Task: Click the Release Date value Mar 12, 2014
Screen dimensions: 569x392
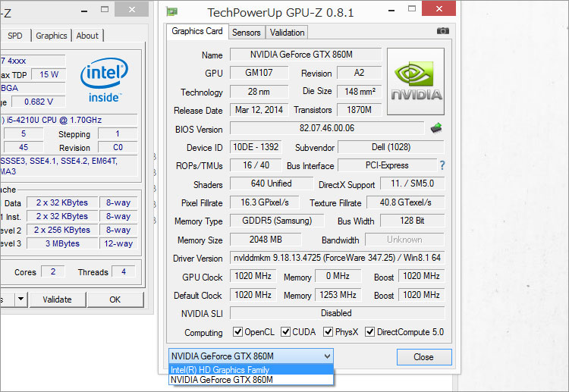Action: coord(259,109)
